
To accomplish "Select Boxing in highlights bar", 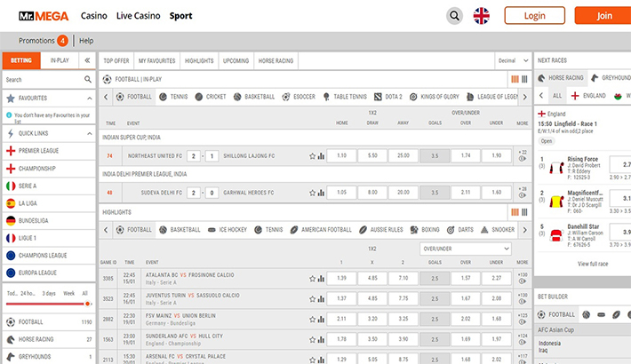I will tap(425, 230).
